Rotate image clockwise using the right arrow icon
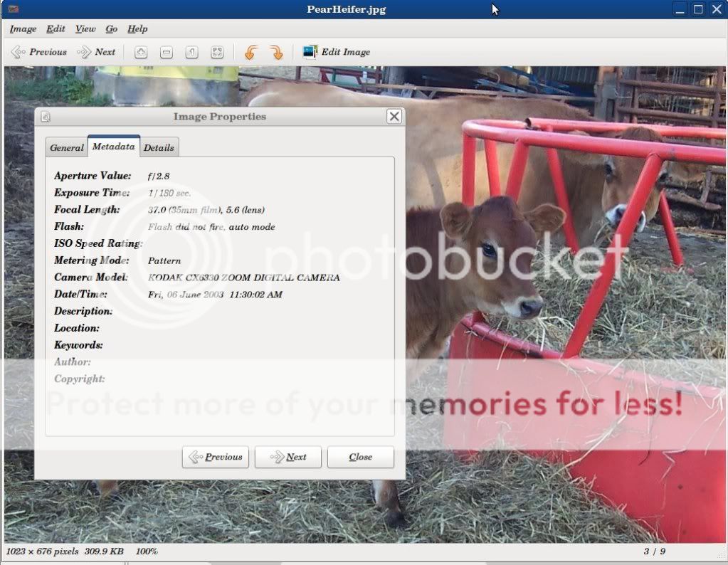The width and height of the screenshot is (728, 565). tap(276, 52)
